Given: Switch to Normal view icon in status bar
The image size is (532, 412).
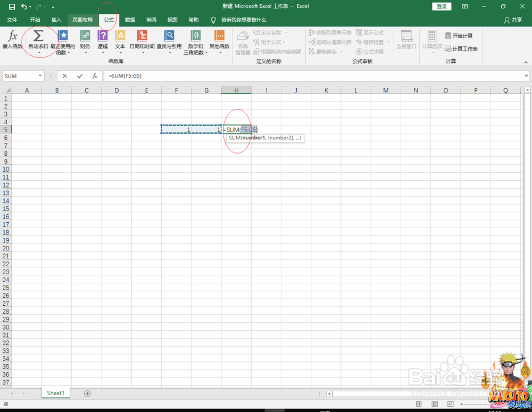Looking at the screenshot, I should coord(419,404).
